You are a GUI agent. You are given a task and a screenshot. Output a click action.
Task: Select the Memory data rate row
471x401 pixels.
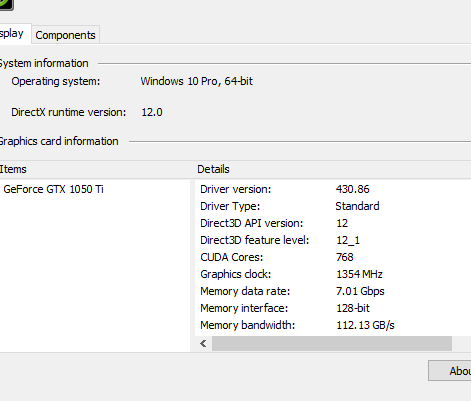pos(333,291)
